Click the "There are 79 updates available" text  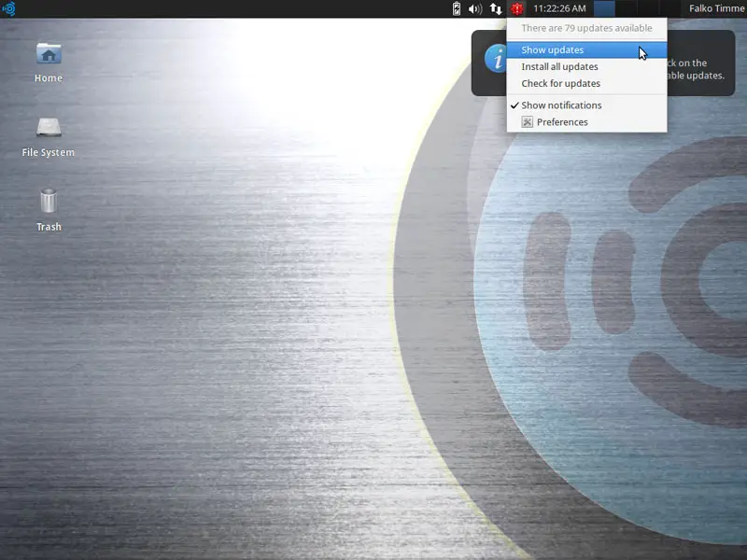tap(586, 28)
